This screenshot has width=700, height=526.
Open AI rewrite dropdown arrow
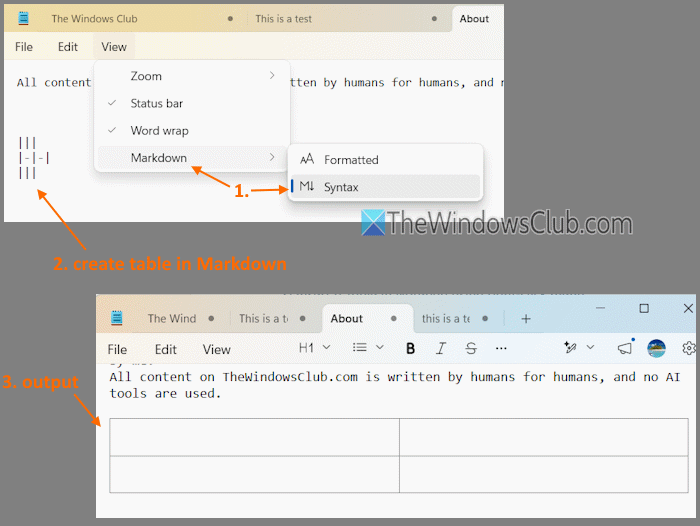(590, 347)
